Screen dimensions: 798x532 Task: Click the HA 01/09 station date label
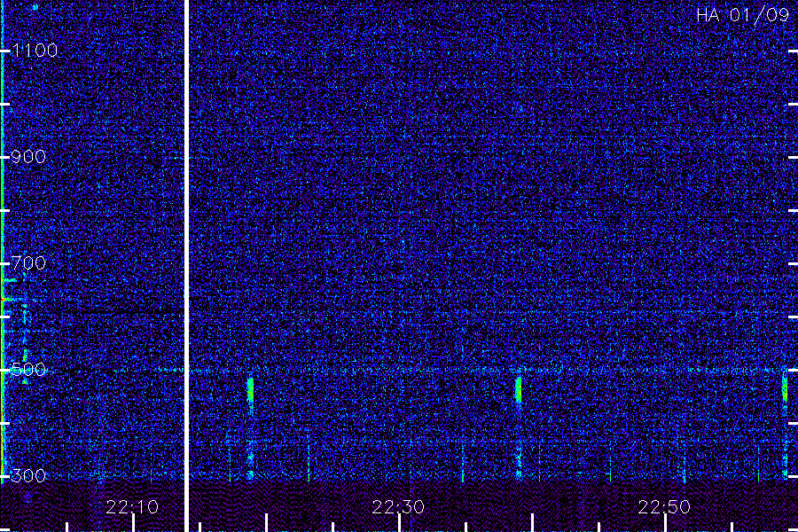point(742,15)
